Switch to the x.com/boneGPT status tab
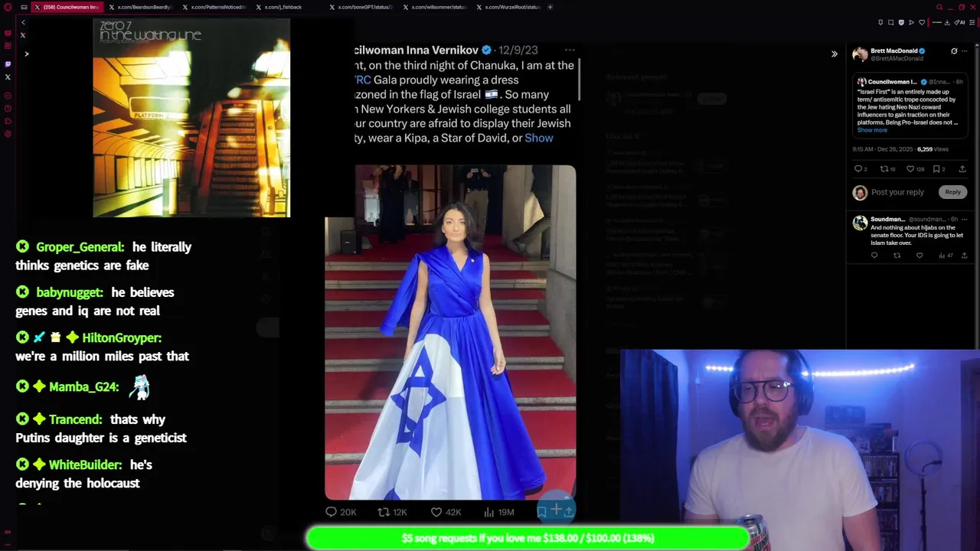The width and height of the screenshot is (980, 551). (364, 7)
